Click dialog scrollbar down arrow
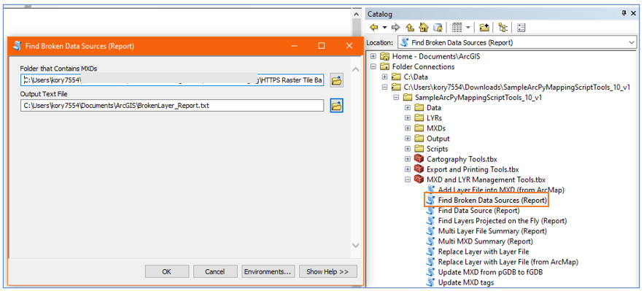 click(x=356, y=245)
